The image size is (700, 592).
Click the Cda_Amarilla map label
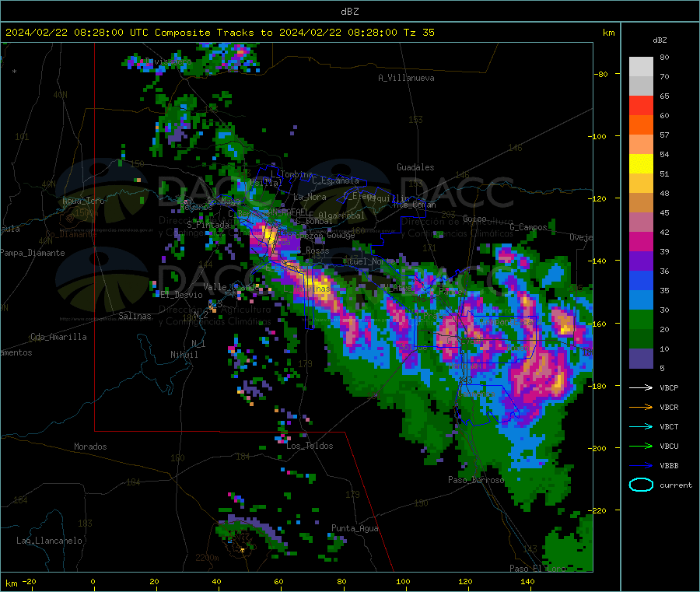coord(58,337)
